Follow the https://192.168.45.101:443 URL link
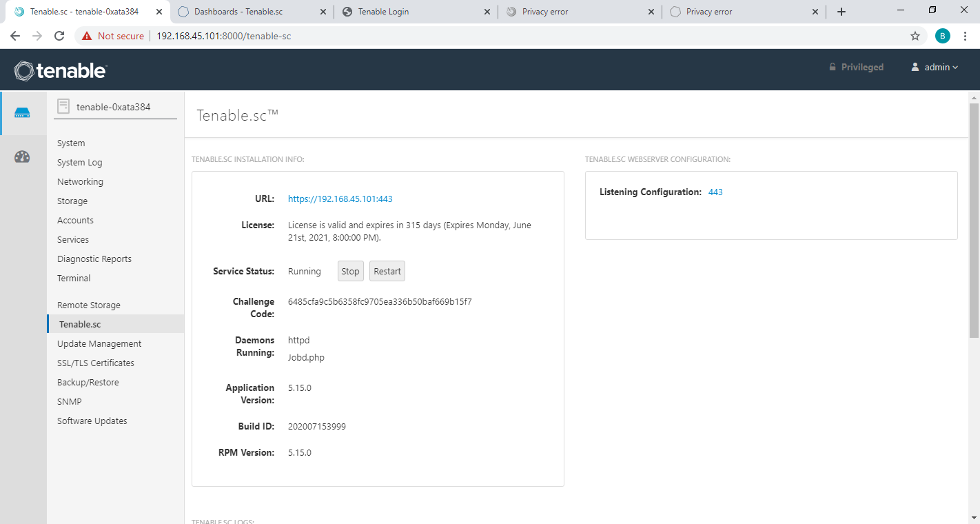 click(340, 199)
